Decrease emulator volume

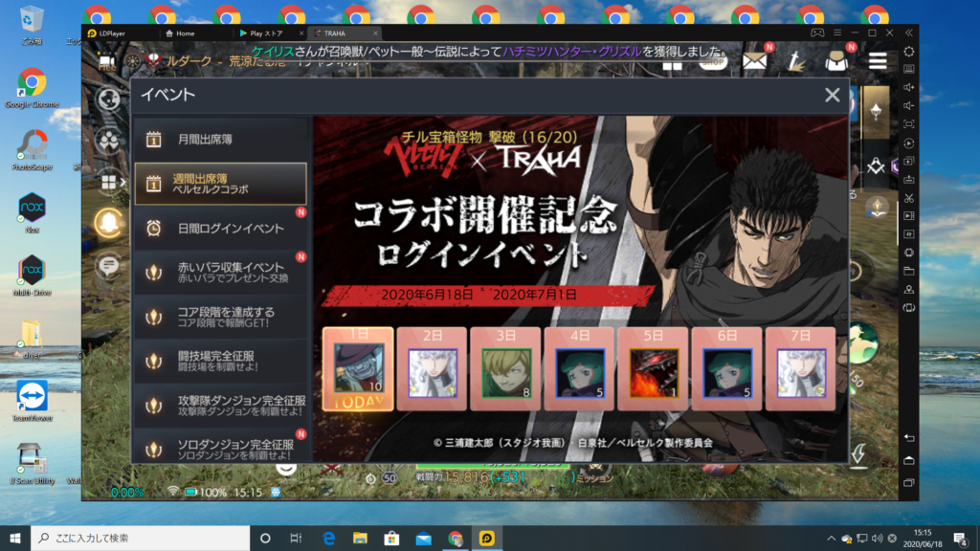tap(909, 105)
